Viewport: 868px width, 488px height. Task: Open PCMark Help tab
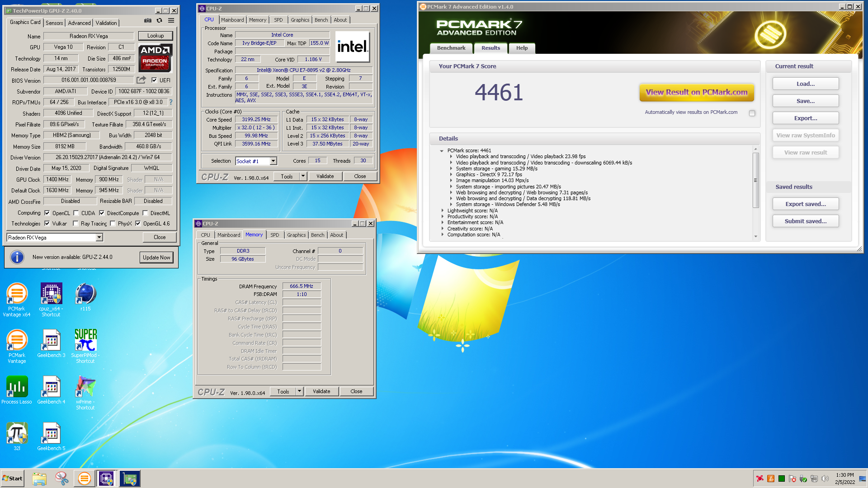point(522,48)
